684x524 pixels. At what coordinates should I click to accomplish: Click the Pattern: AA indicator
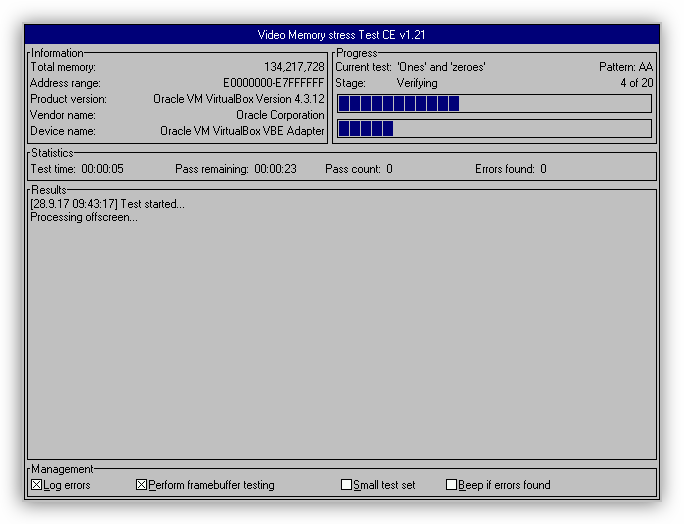click(625, 67)
